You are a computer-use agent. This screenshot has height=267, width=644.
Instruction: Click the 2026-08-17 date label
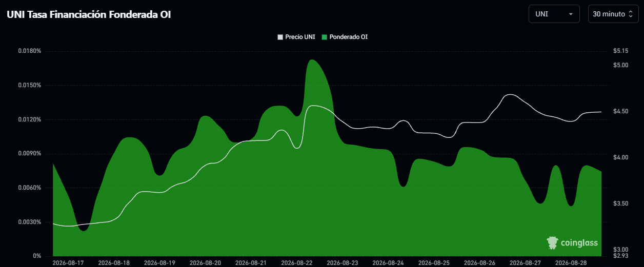click(x=68, y=262)
